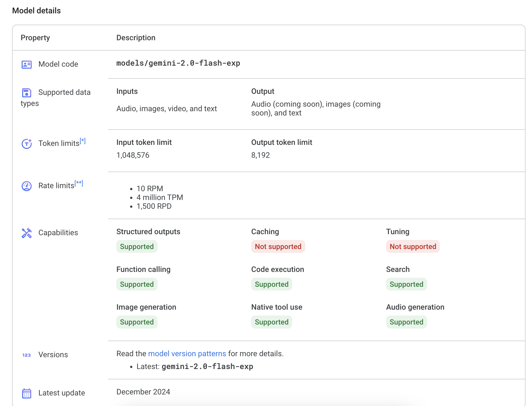
Task: Click the Latest gemini-2.0-flash-exp version text
Action: [207, 367]
